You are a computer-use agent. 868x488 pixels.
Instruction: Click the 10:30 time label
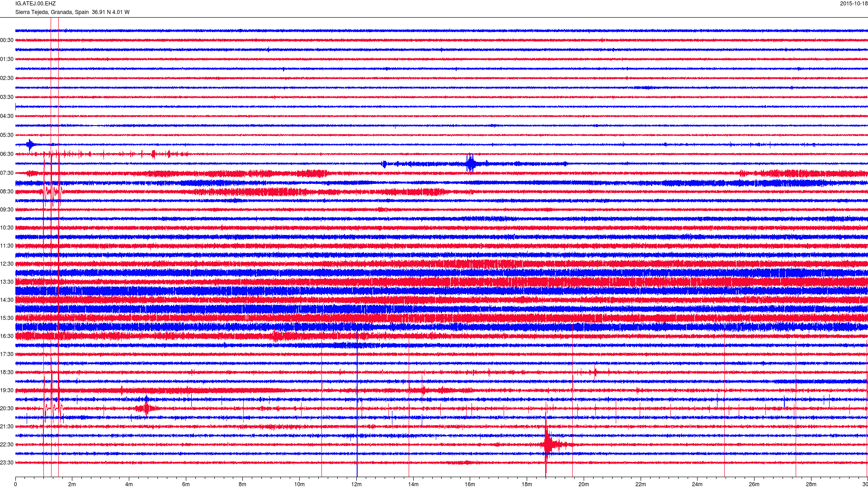click(x=7, y=228)
